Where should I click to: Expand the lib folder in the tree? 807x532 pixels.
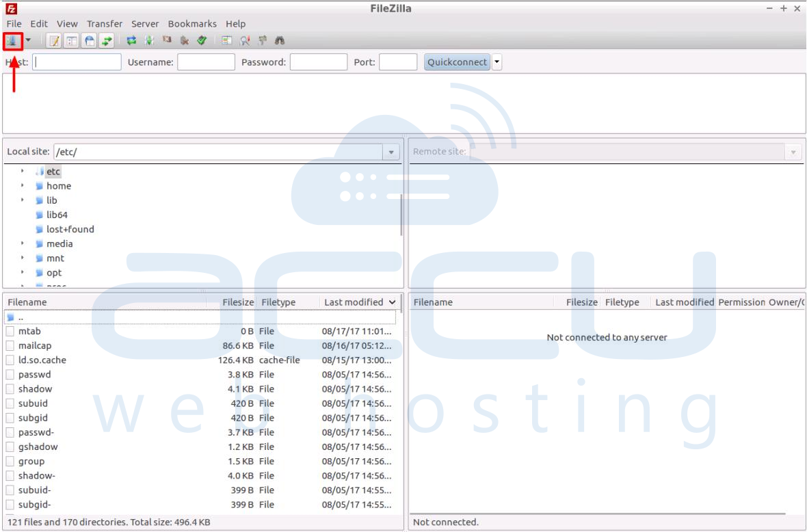pos(22,200)
